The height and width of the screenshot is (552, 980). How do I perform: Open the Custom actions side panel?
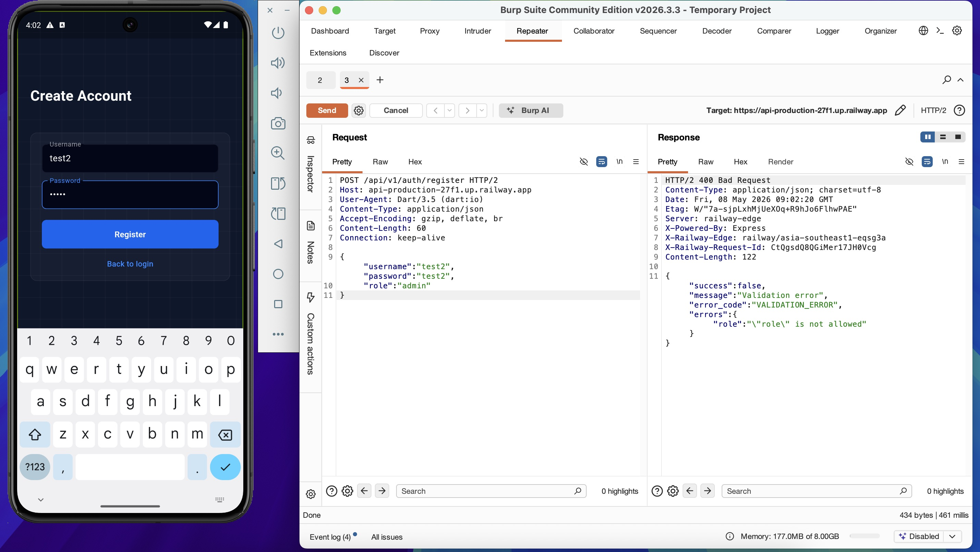tap(310, 334)
